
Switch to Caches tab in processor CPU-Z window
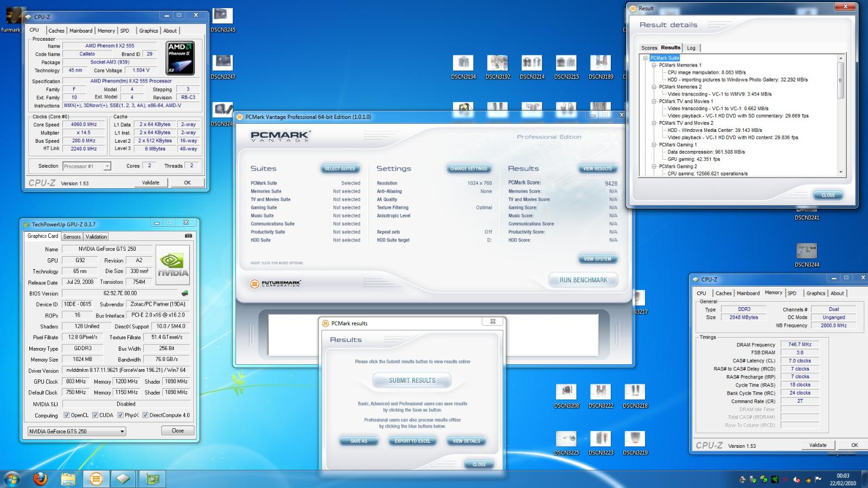point(56,31)
